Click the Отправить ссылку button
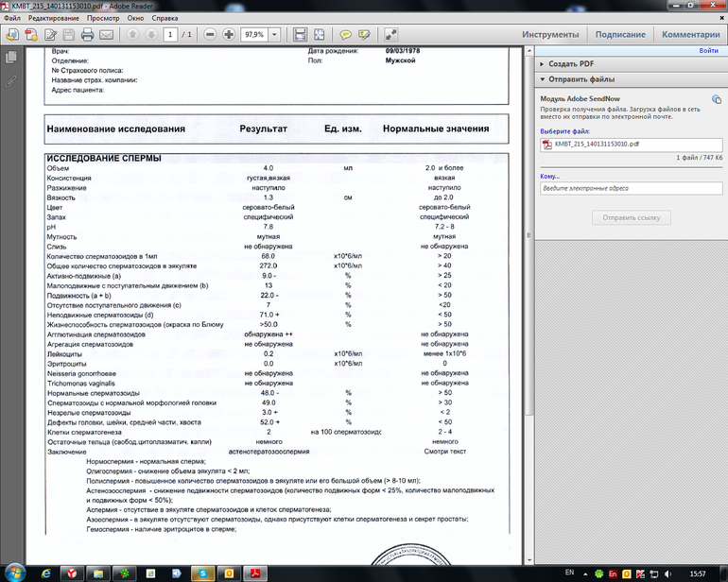This screenshot has height=582, width=728. click(x=631, y=217)
